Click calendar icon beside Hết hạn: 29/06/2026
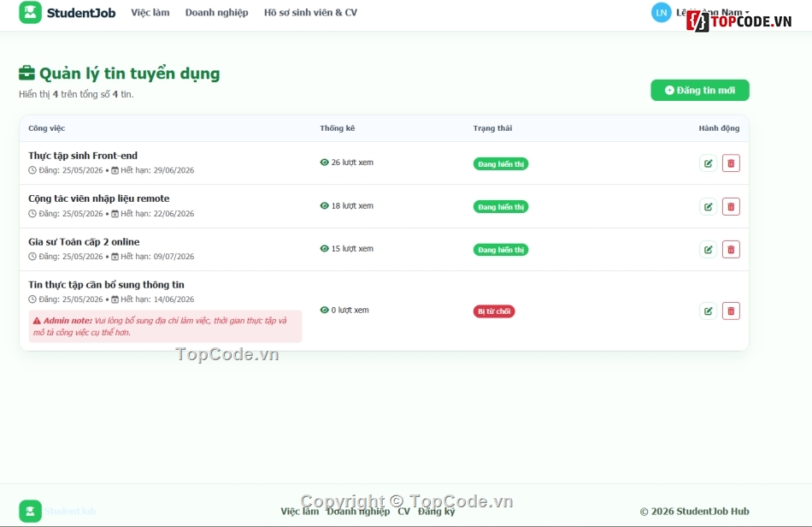 (115, 170)
